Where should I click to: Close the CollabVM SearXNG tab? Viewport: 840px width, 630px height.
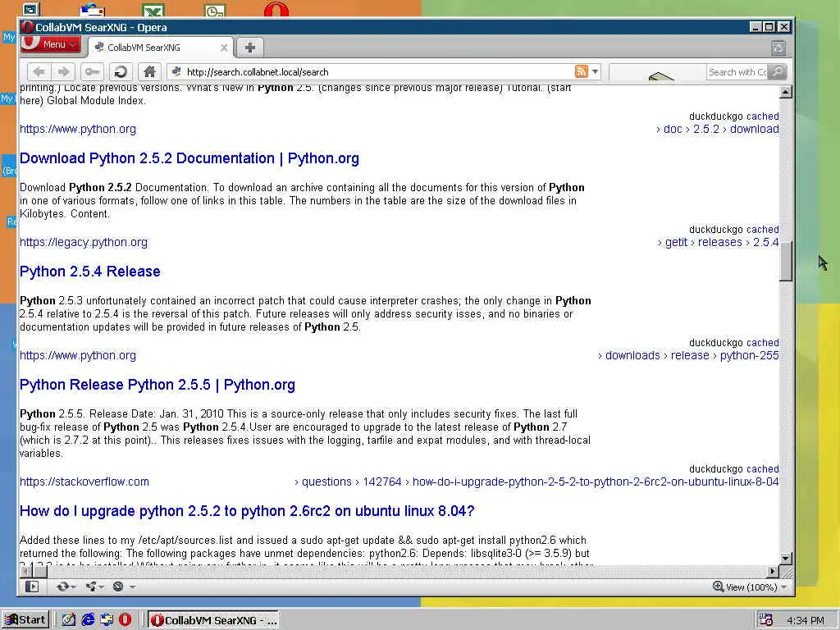225,48
